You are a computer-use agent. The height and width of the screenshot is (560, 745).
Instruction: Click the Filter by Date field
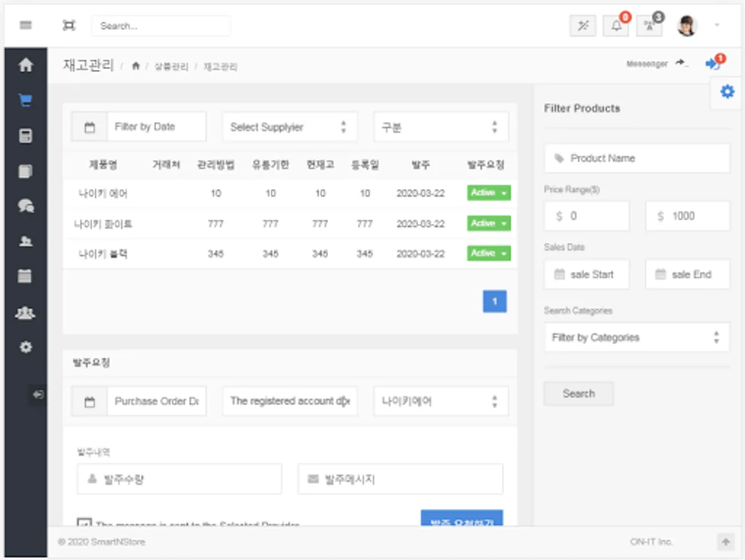[157, 127]
